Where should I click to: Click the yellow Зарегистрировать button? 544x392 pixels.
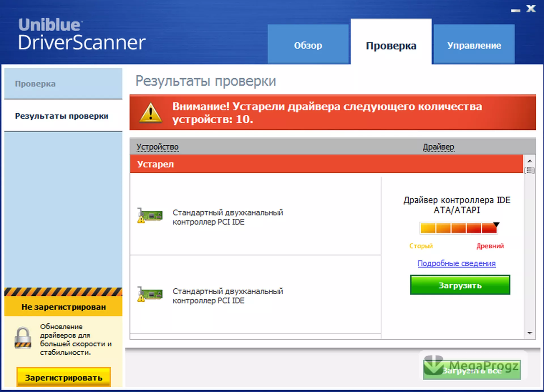pyautogui.click(x=63, y=377)
